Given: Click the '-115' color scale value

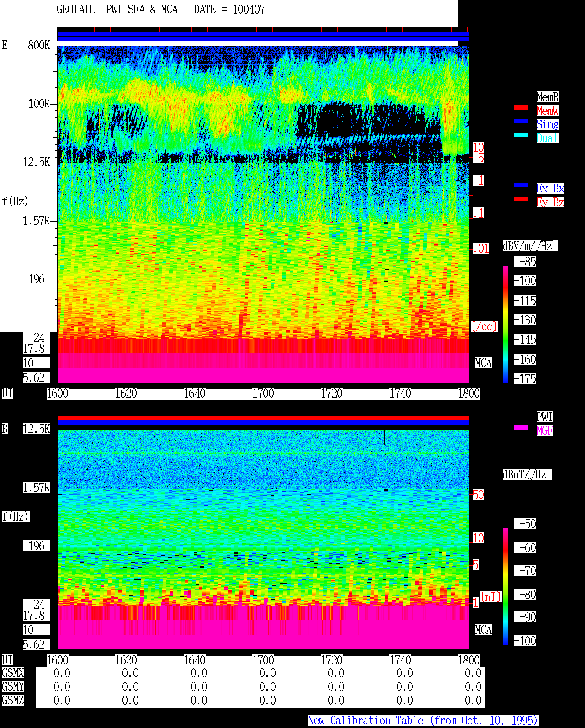Looking at the screenshot, I should [x=525, y=301].
